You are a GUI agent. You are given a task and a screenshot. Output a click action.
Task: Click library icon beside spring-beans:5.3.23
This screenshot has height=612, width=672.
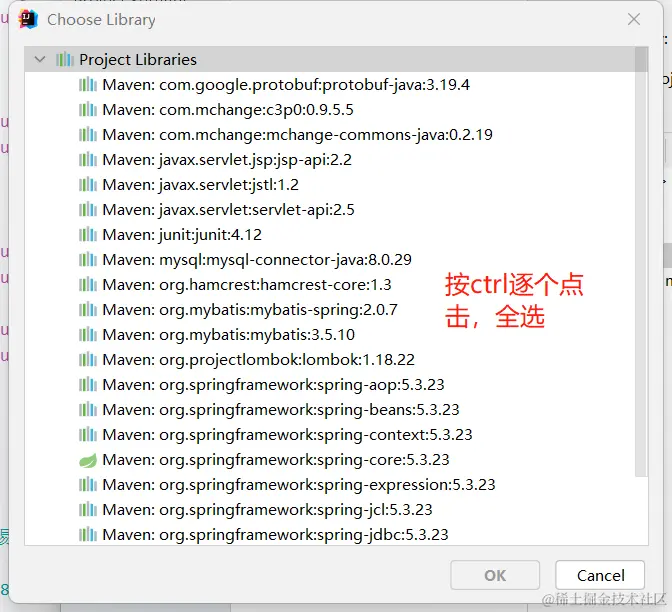[x=88, y=410]
